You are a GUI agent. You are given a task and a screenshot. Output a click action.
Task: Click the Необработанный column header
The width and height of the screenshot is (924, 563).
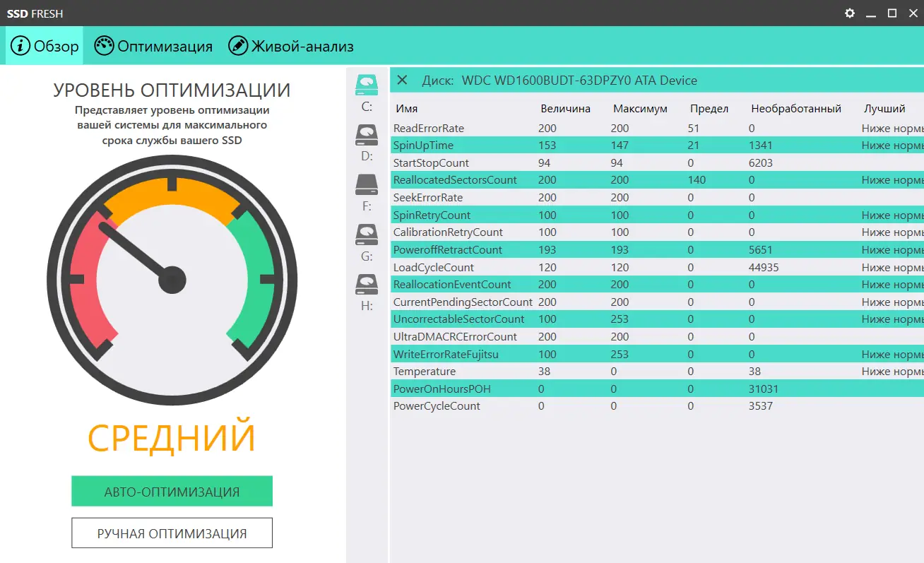[x=796, y=109]
